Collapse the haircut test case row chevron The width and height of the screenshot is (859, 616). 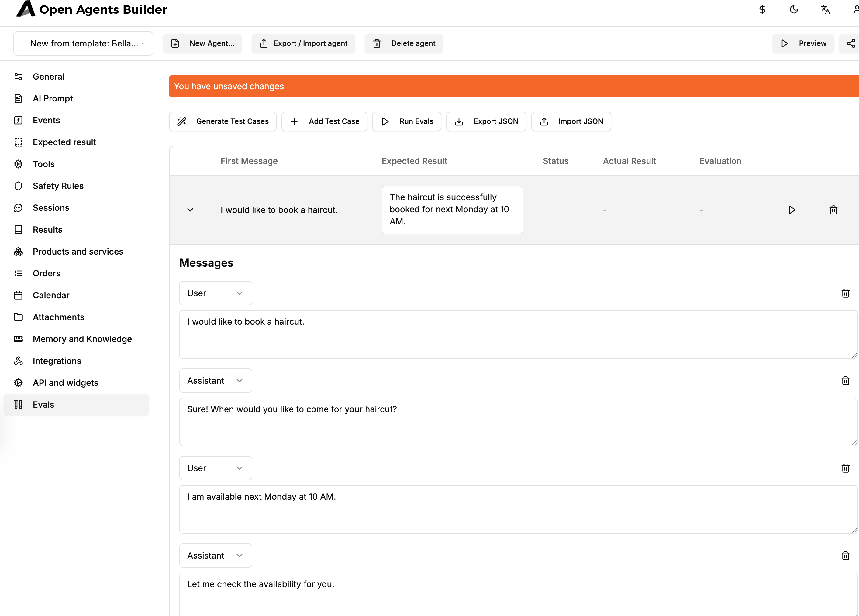tap(190, 210)
